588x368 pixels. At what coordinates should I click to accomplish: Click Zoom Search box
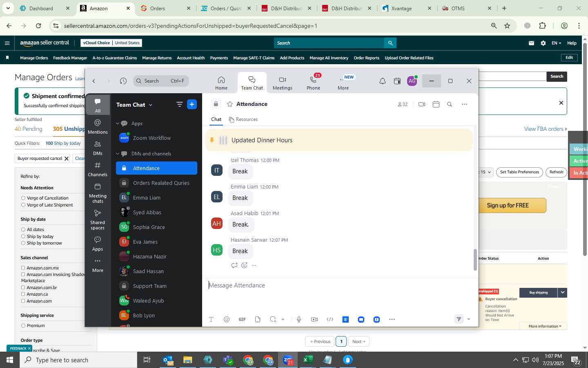(x=161, y=81)
